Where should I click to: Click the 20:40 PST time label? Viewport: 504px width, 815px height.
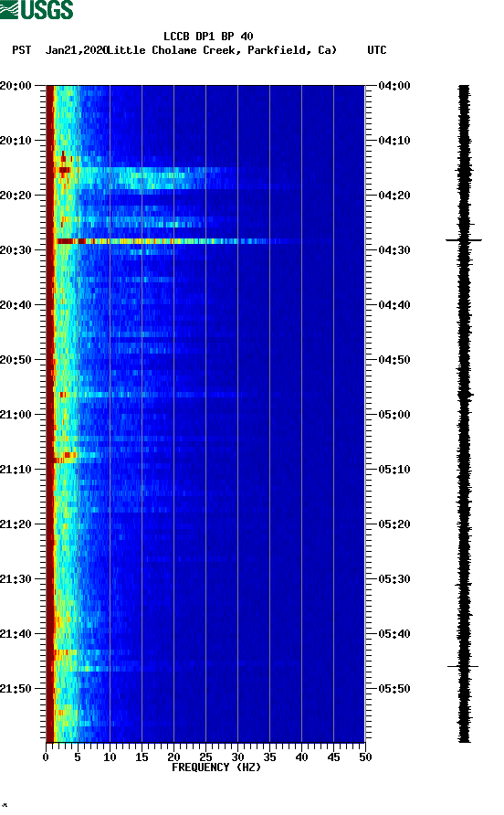(x=16, y=305)
